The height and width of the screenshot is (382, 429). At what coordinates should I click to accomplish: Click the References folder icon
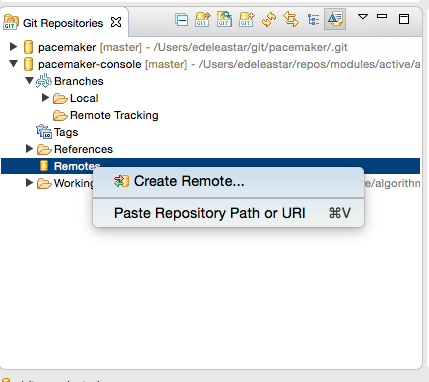tap(44, 149)
